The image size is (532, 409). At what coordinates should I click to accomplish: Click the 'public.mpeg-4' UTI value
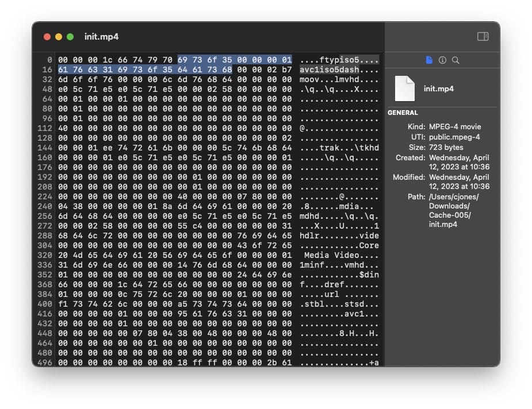[454, 137]
